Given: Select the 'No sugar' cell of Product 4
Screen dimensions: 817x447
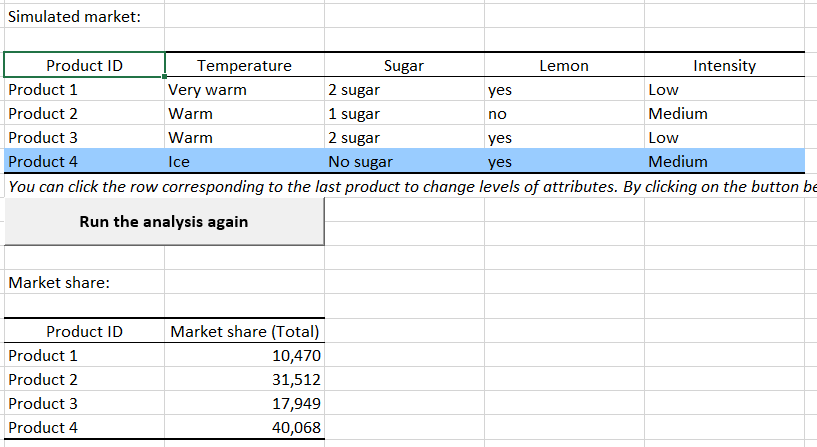Looking at the screenshot, I should (361, 161).
